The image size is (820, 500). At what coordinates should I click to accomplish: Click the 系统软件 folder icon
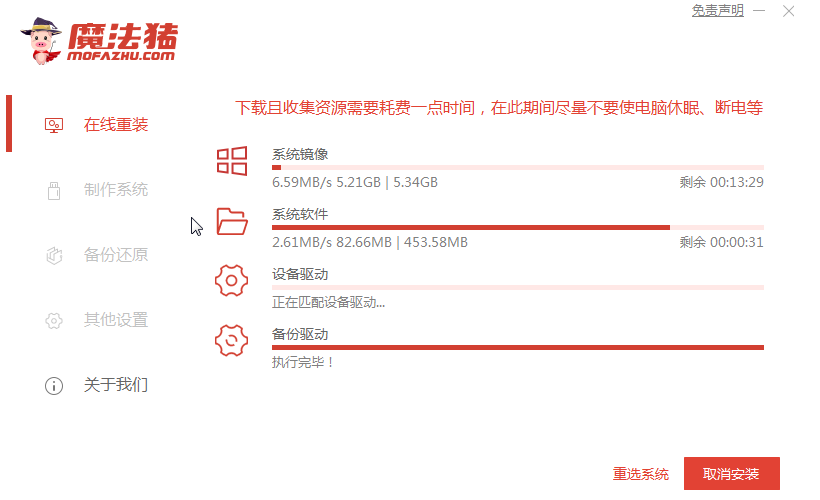[232, 221]
